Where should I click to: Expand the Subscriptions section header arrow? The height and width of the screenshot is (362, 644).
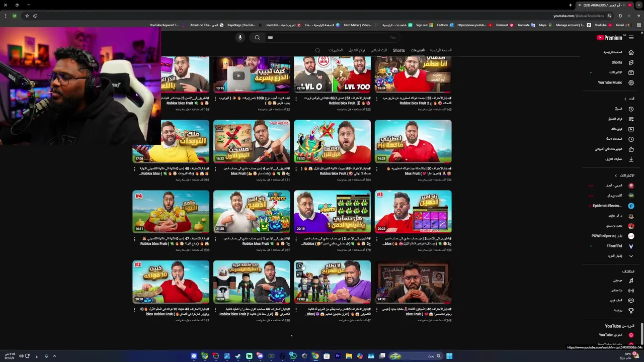pyautogui.click(x=616, y=175)
